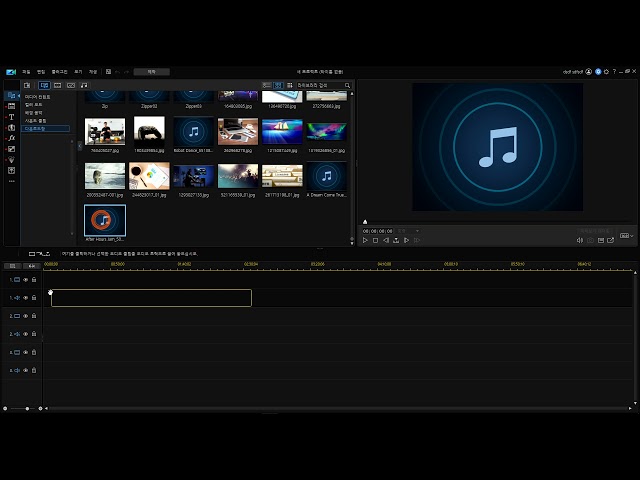Image resolution: width=640 pixels, height=480 pixels.
Task: Open the sidebar room icon above the dots
Action: 11,170
